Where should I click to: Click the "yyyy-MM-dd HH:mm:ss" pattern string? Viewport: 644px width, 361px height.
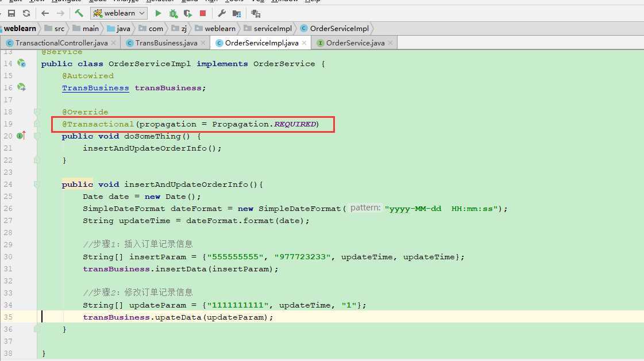click(x=441, y=209)
